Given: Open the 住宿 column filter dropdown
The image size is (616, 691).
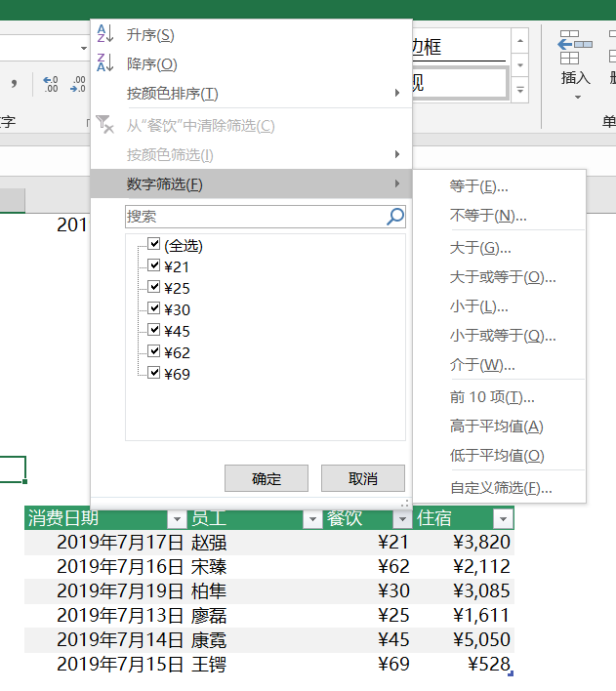Looking at the screenshot, I should click(x=502, y=519).
